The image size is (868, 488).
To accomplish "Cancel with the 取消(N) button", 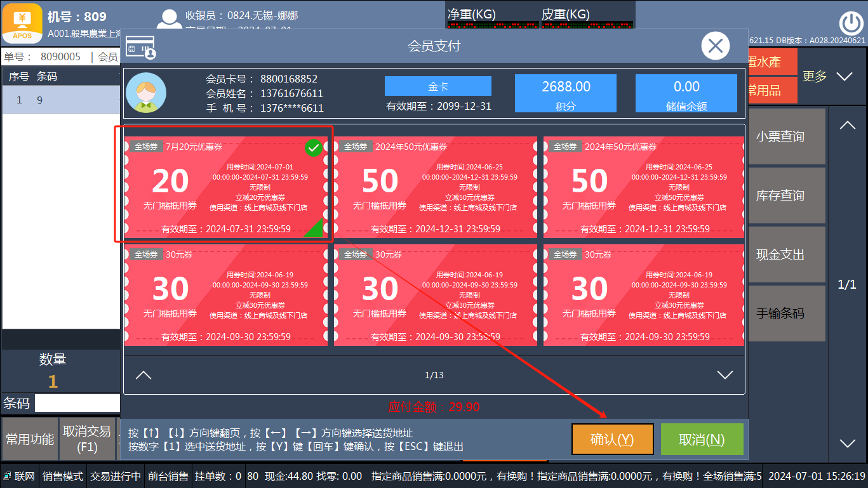I will 702,439.
